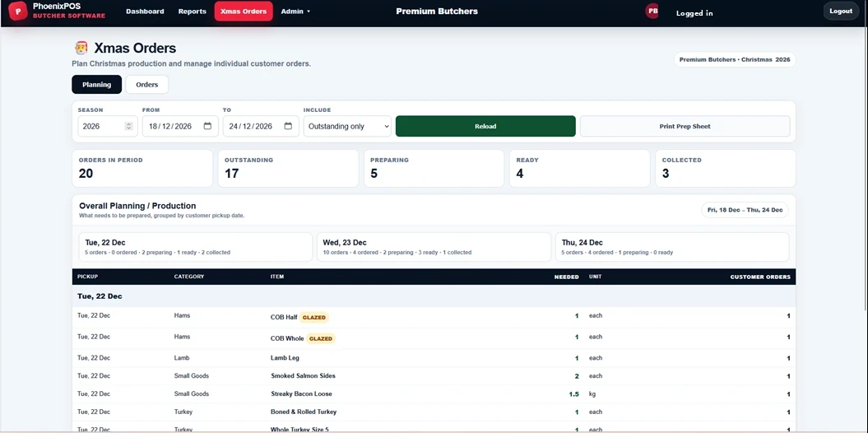Select the Xmas Orders nav item
Image resolution: width=868 pixels, height=433 pixels.
(x=244, y=11)
